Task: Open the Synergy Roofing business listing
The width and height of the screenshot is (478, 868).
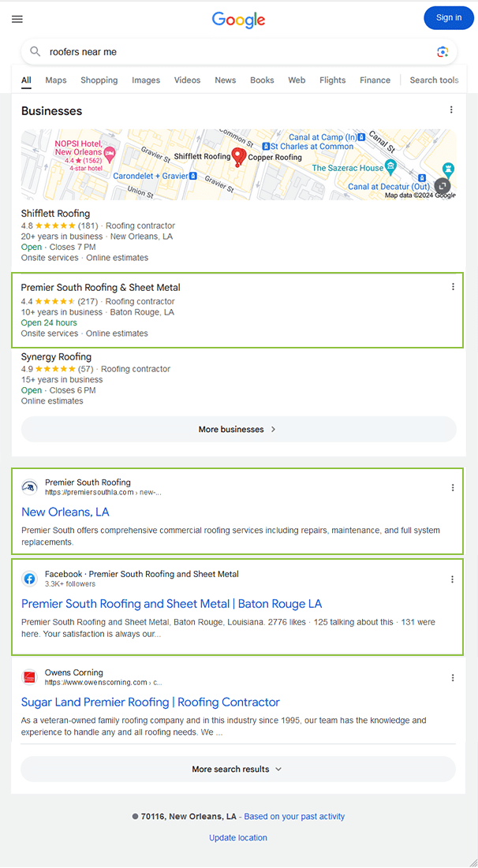Action: tap(57, 357)
